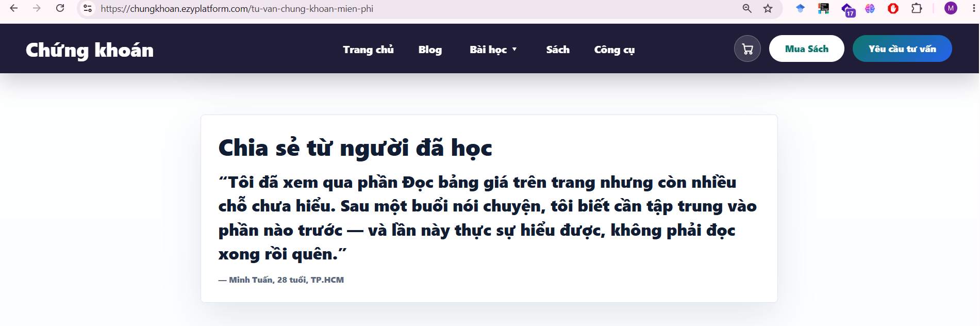This screenshot has width=980, height=326.
Task: Click the address bar URL
Action: [237, 9]
